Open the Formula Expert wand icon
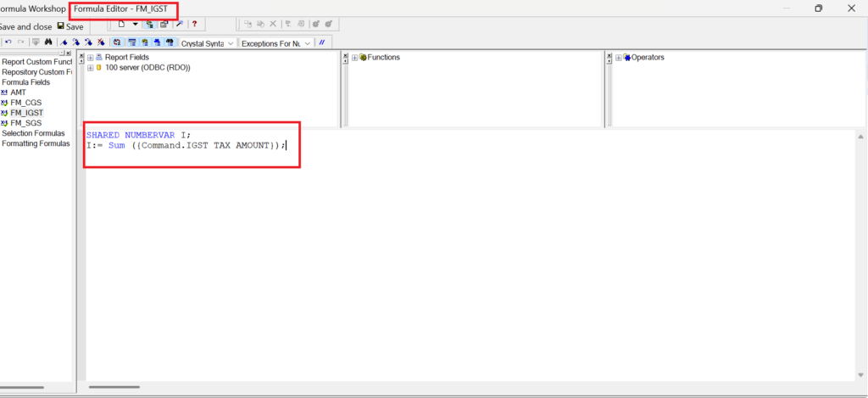 pos(179,24)
